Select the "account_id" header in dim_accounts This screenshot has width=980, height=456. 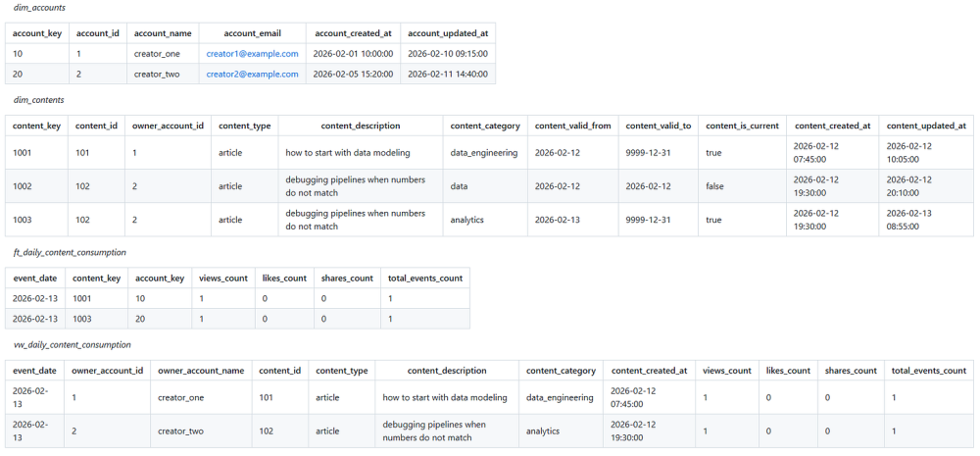97,33
